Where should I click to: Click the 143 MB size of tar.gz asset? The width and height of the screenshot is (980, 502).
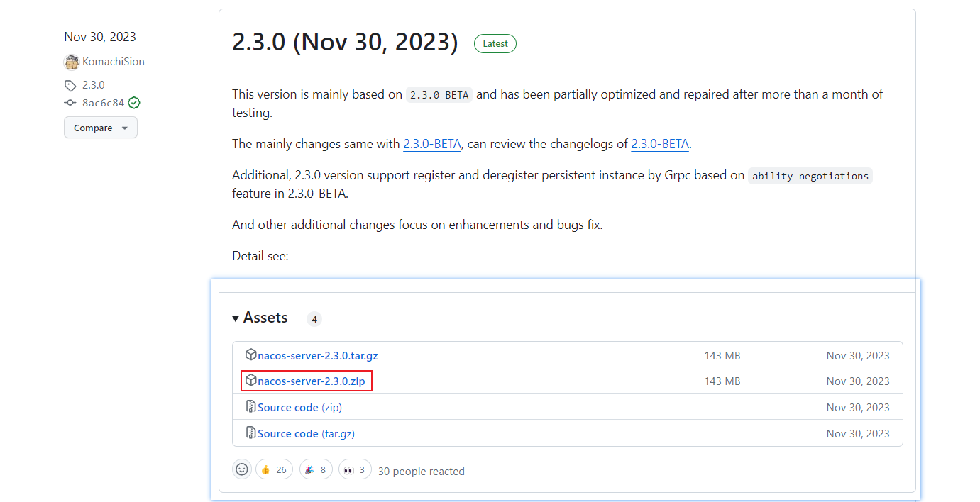(x=722, y=355)
